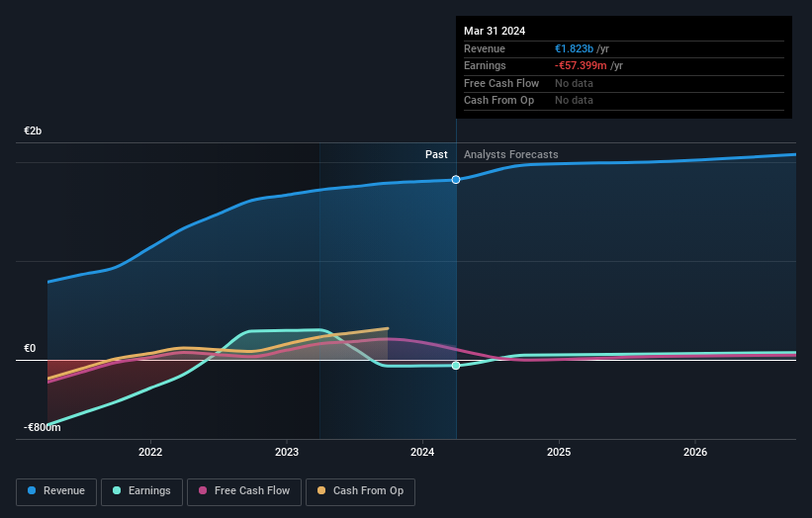Click the Cash From Op label in tooltip

pos(498,101)
